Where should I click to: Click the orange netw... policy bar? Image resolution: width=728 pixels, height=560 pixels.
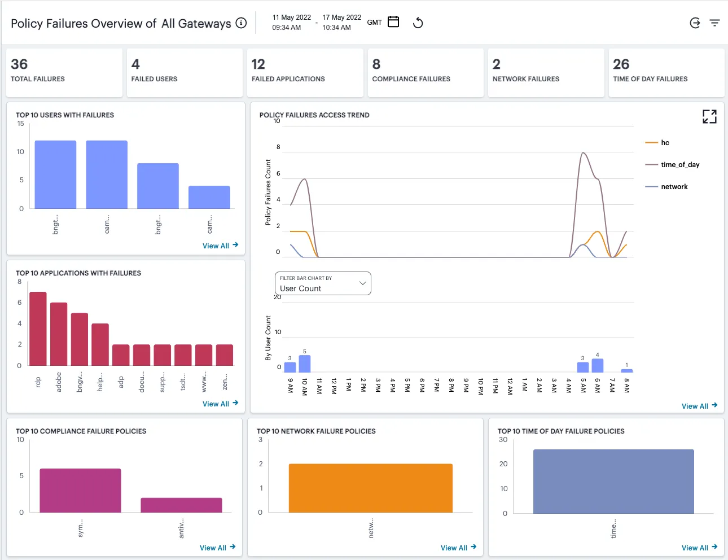click(x=371, y=488)
